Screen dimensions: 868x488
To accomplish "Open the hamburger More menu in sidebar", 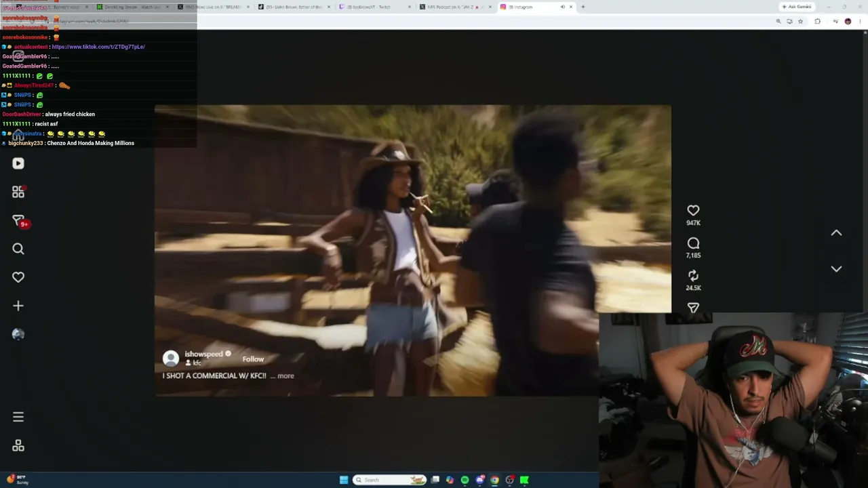I will [18, 417].
